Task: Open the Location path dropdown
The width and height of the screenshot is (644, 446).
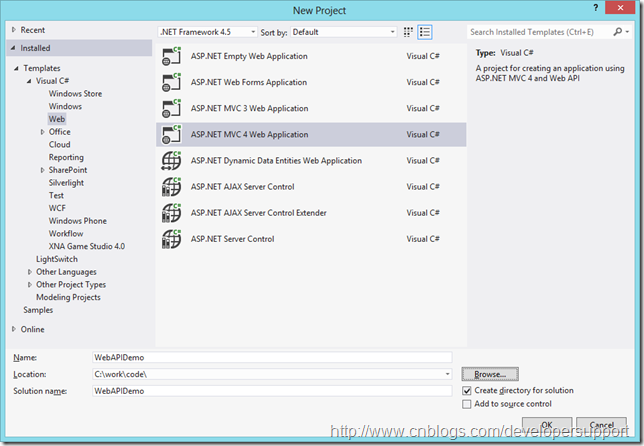Action: (447, 374)
